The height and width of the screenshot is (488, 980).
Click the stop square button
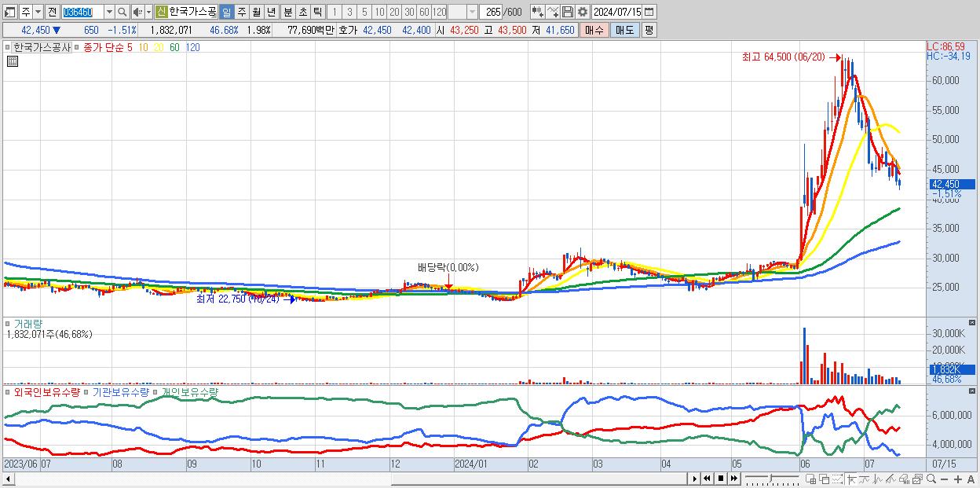click(x=720, y=478)
